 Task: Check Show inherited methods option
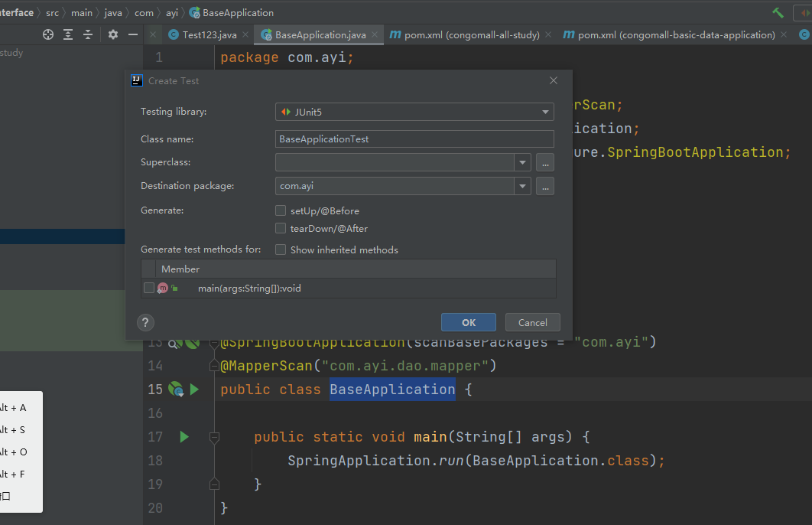281,249
